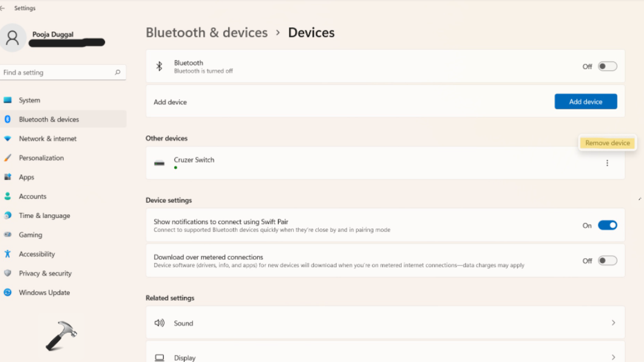The width and height of the screenshot is (644, 362).
Task: Open Privacy & security settings section
Action: (x=45, y=273)
